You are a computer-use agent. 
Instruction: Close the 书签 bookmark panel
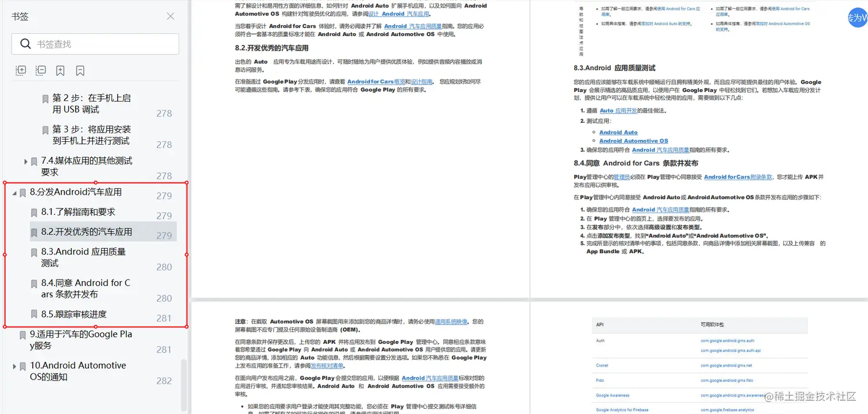[170, 16]
